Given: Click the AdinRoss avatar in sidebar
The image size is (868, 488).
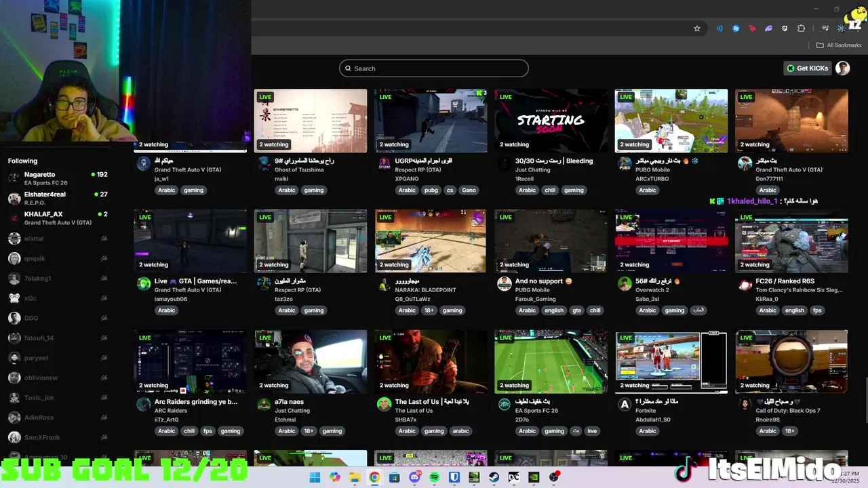Looking at the screenshot, I should (14, 418).
